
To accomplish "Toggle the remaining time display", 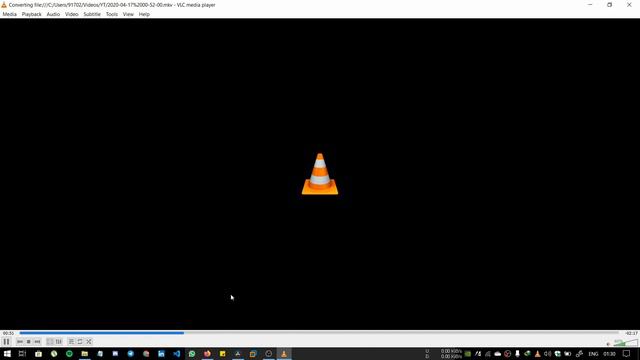I will point(631,333).
